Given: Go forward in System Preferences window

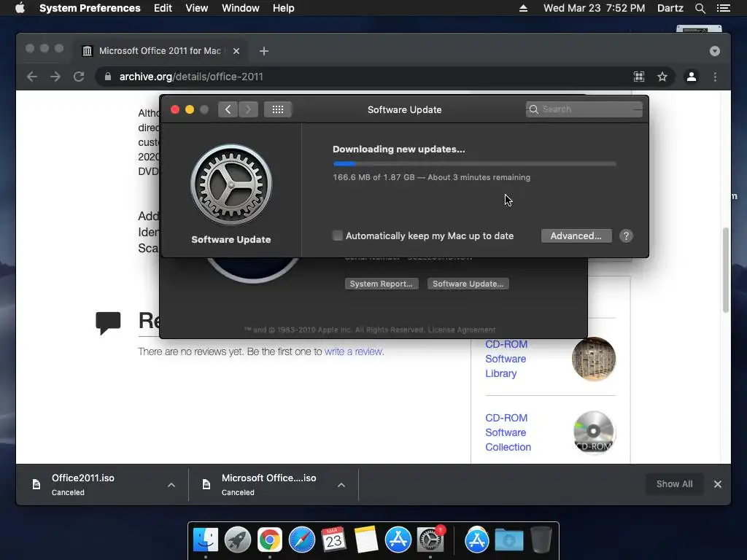Looking at the screenshot, I should point(248,109).
